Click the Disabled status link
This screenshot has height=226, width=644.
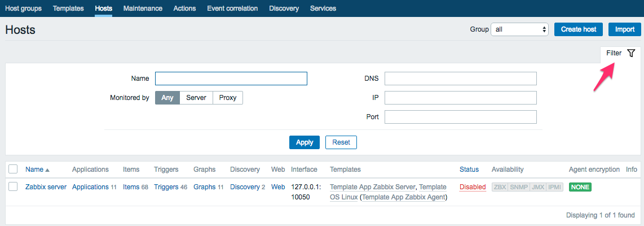[x=473, y=187]
